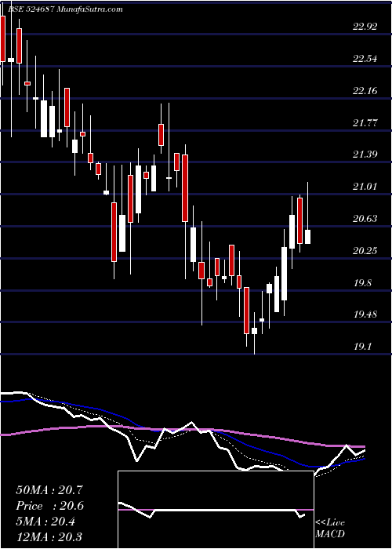Screen dimensions: 392x549
Task: Click the 22.92 price axis label
Action: (x=365, y=27)
